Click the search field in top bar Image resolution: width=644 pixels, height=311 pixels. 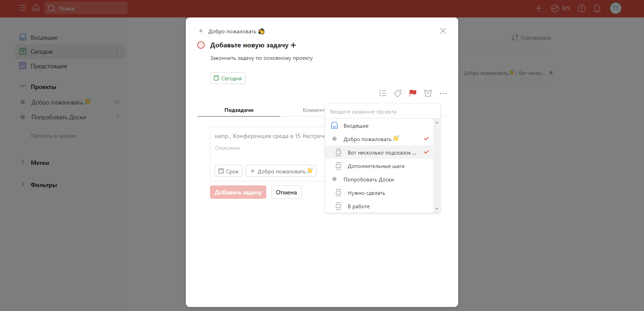(86, 8)
